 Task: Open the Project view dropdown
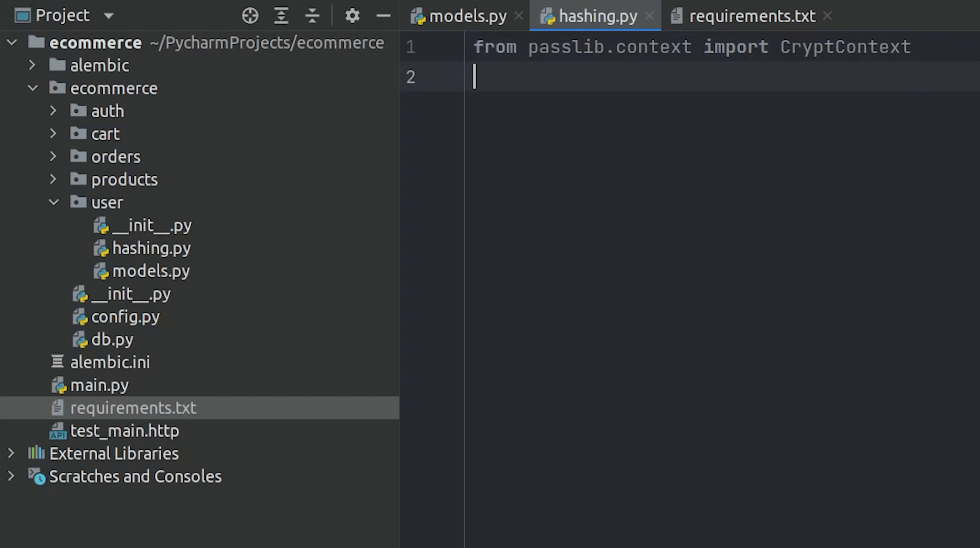(108, 16)
